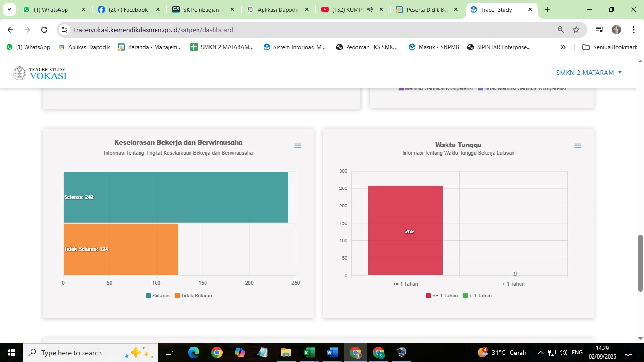
Task: Open Word from the taskbar
Action: [x=332, y=353]
